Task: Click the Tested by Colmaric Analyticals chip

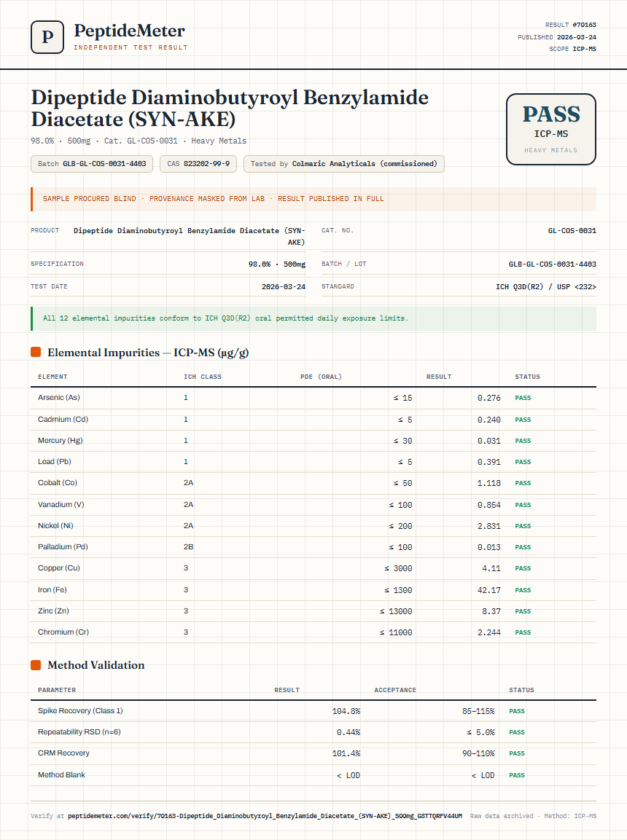Action: (343, 164)
